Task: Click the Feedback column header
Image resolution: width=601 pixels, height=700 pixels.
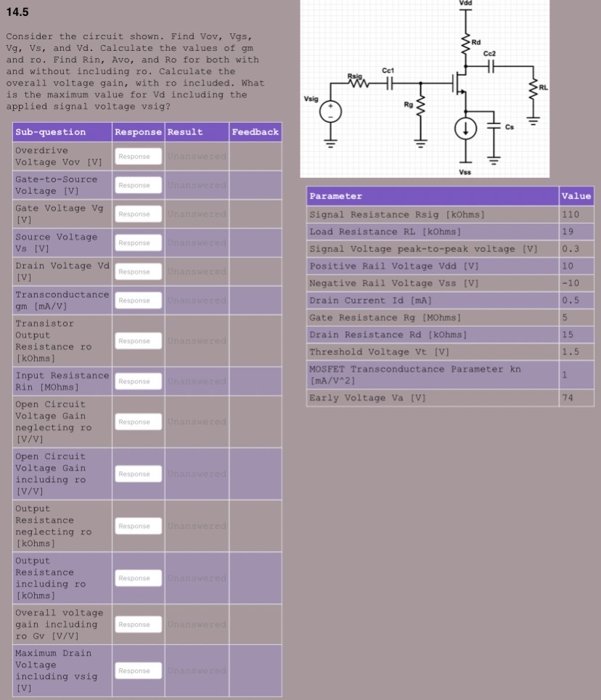Action: pos(255,131)
